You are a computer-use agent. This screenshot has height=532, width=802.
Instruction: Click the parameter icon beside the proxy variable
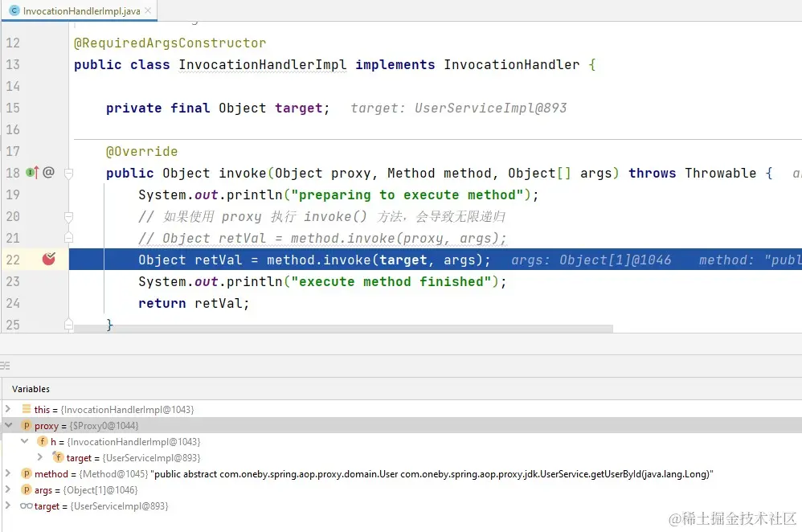coord(27,425)
